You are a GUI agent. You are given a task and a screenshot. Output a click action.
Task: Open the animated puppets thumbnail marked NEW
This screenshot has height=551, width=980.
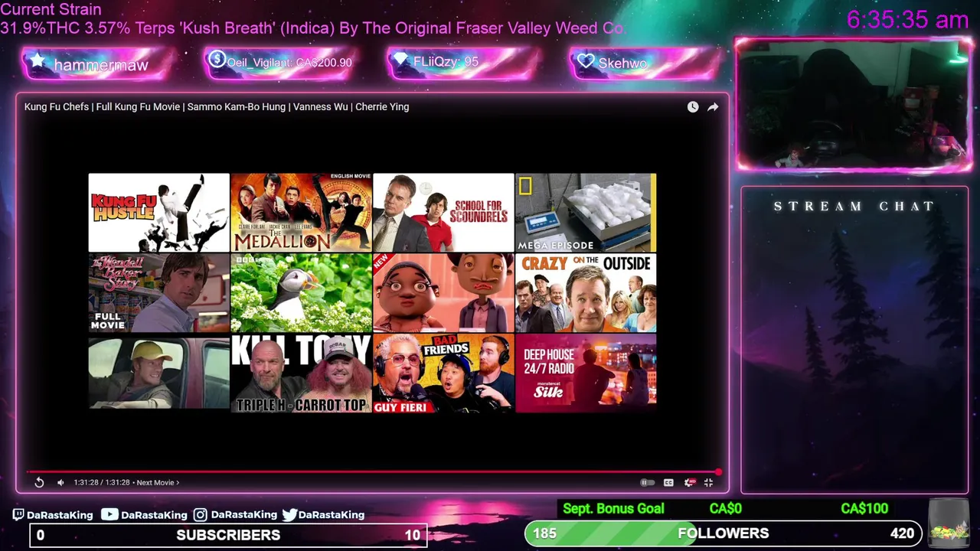443,293
